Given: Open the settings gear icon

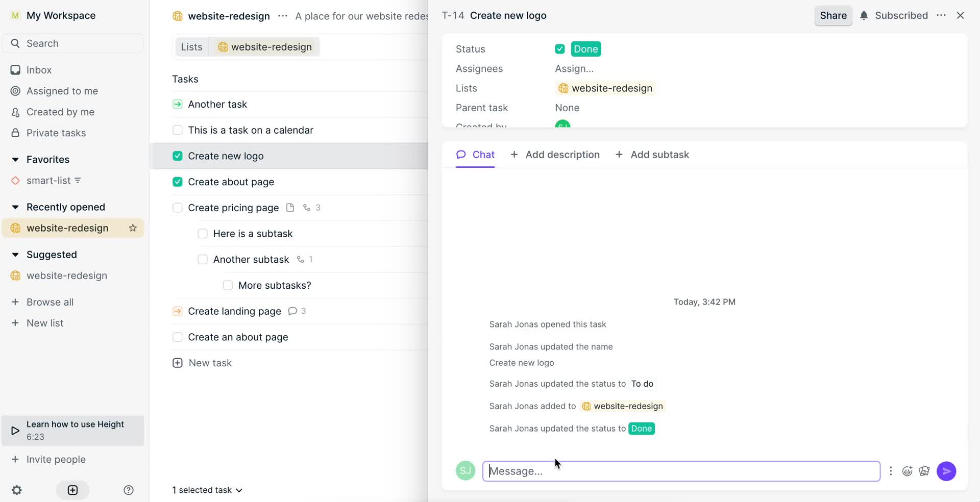Looking at the screenshot, I should (x=17, y=490).
